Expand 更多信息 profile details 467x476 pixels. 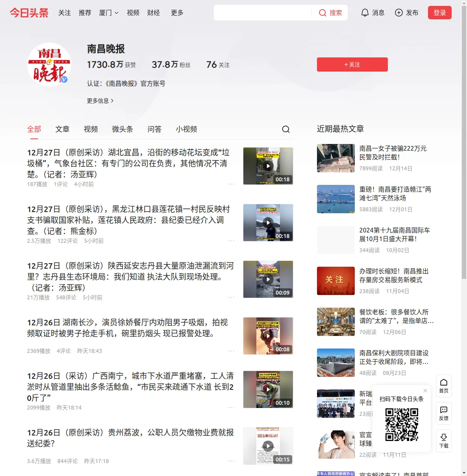pos(100,101)
